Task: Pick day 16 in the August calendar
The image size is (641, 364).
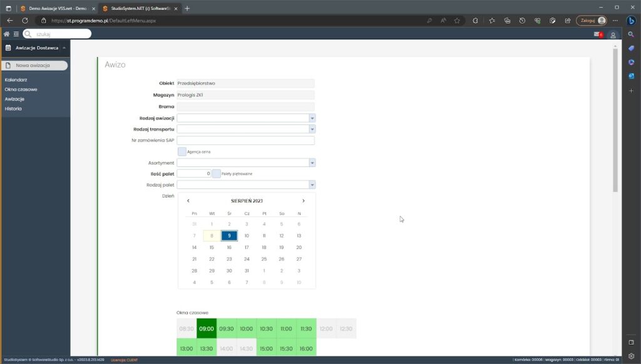Action: point(229,247)
